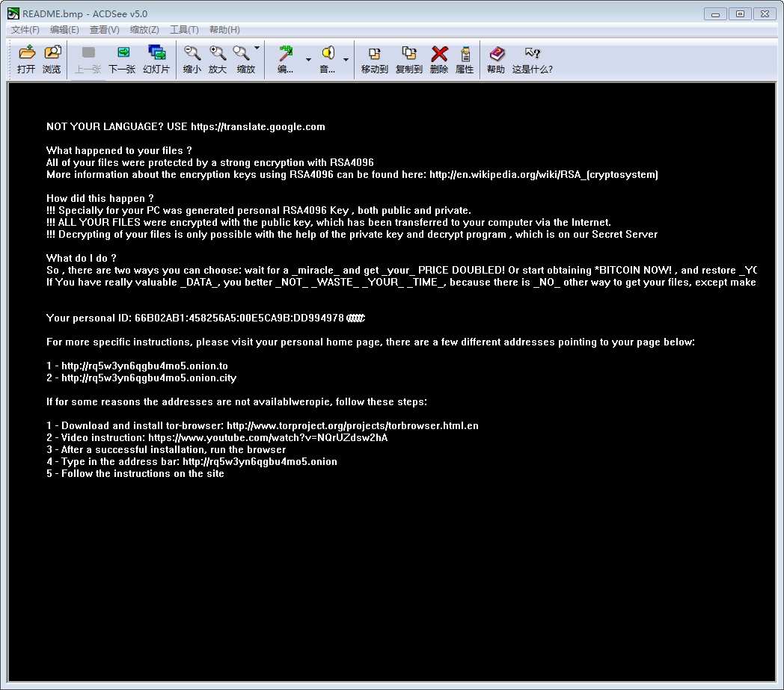This screenshot has width=784, height=690.
Task: Click the 'Your personal ID' line
Action: click(x=206, y=318)
